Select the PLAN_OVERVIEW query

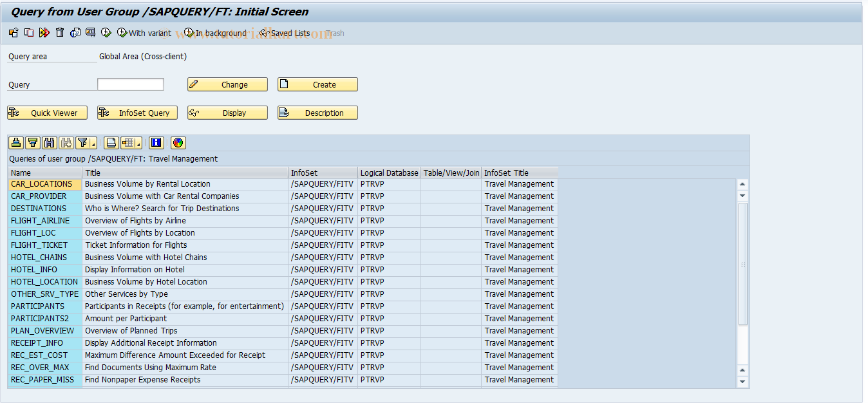(x=45, y=331)
